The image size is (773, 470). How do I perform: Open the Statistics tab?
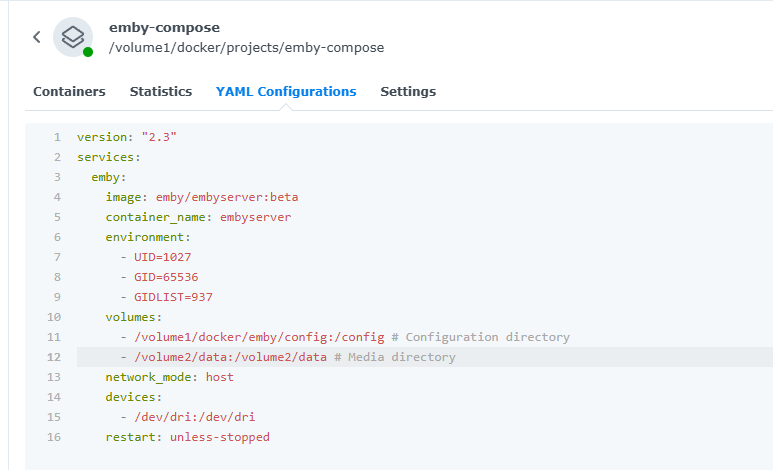click(160, 91)
